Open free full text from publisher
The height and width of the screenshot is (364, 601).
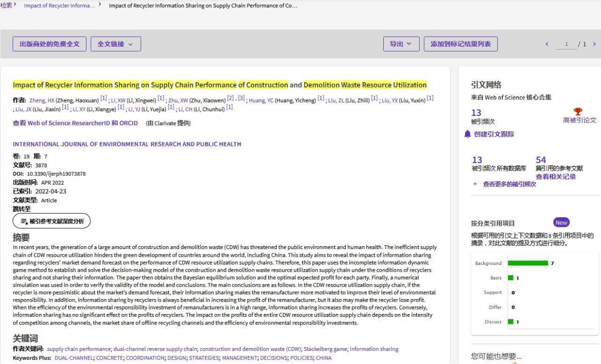[x=50, y=44]
